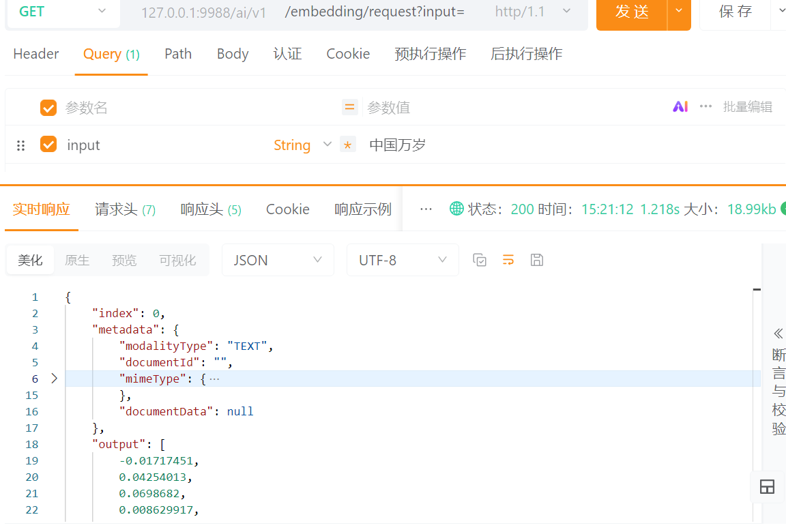
Task: Uncheck the input parameter checkbox
Action: [48, 145]
